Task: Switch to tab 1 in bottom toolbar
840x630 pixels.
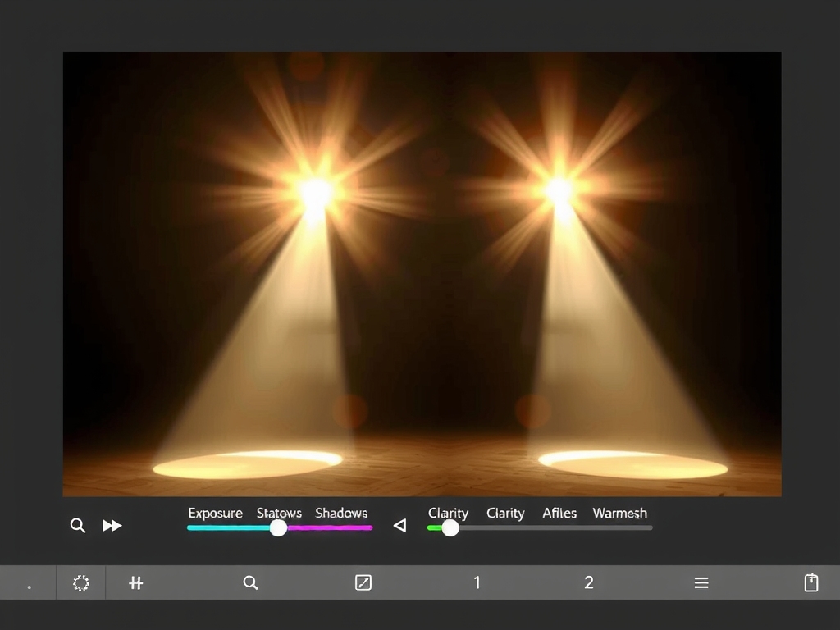Action: pyautogui.click(x=477, y=583)
